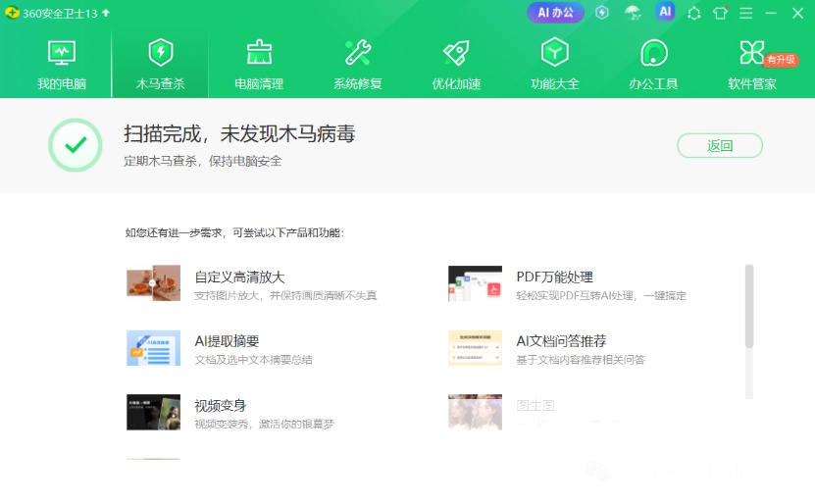Select the 木马查杀 shield icon

pyautogui.click(x=161, y=53)
